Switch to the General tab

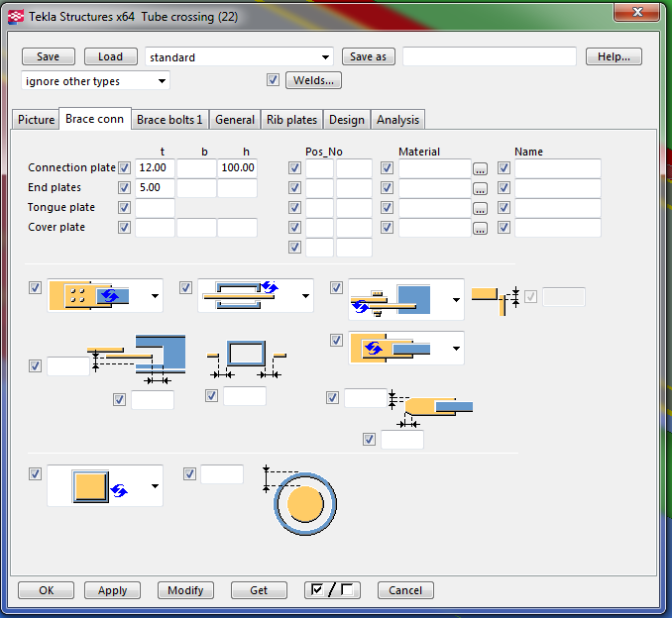235,120
